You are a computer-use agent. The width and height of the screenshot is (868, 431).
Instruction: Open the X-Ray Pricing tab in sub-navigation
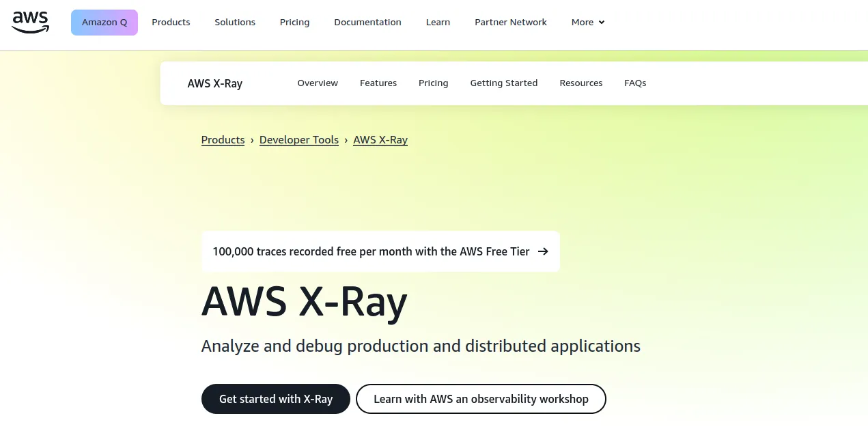tap(434, 83)
